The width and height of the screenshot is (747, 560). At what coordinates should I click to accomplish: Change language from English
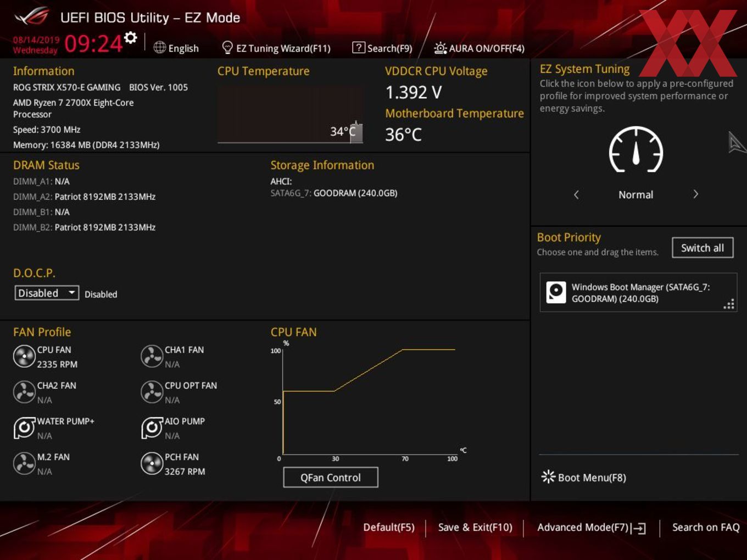coord(183,48)
